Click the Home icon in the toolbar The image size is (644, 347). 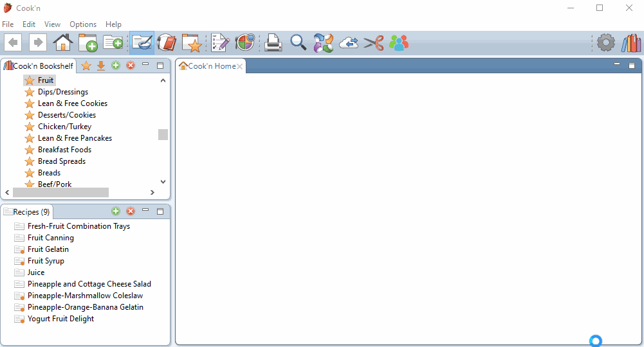click(63, 43)
